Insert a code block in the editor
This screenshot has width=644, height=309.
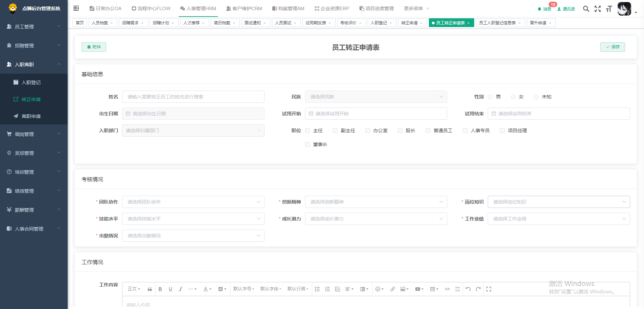coord(447,289)
